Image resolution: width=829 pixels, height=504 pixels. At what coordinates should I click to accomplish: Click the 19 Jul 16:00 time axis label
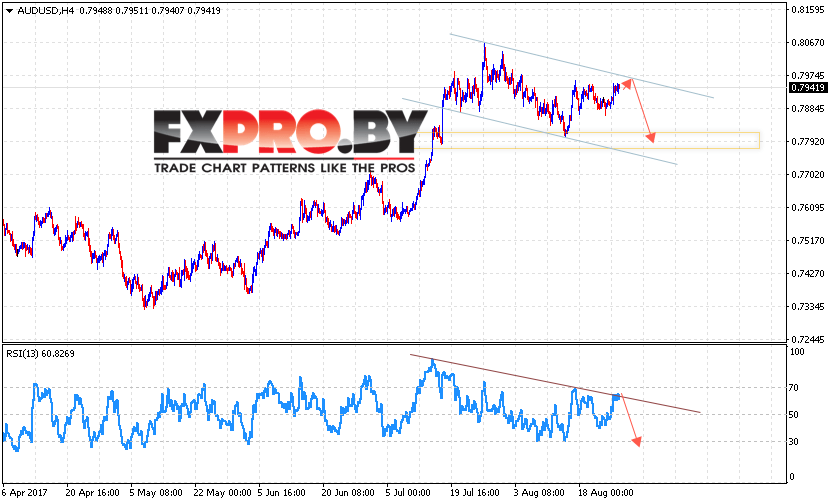(475, 493)
